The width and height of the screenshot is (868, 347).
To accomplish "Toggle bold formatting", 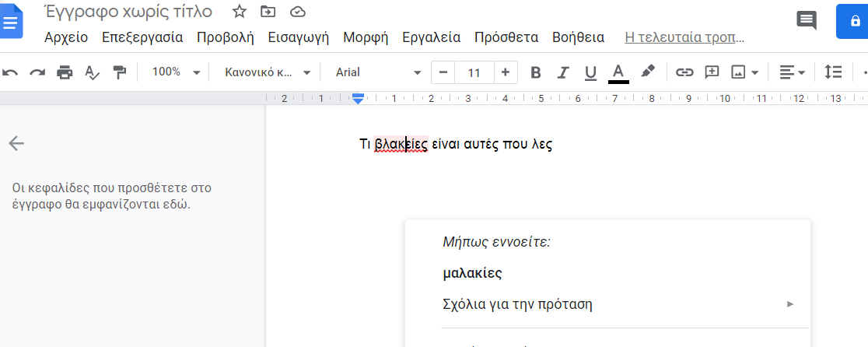I will point(535,72).
